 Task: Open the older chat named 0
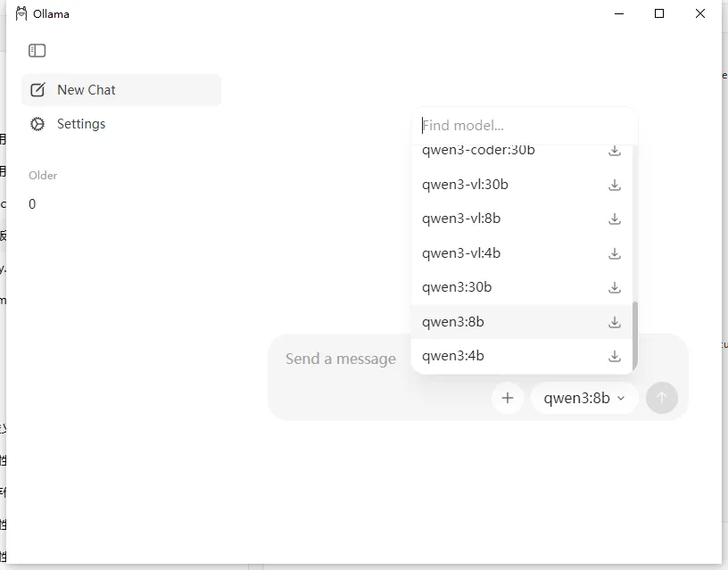pos(32,204)
